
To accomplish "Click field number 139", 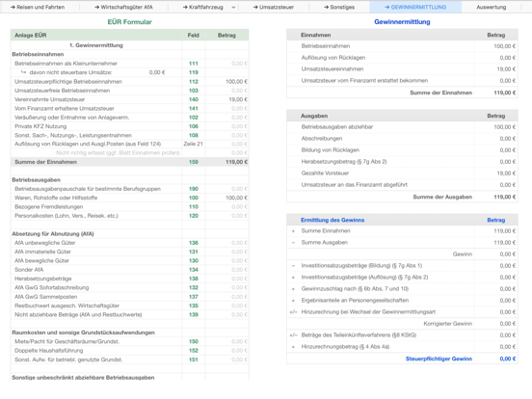I will coord(194,314).
